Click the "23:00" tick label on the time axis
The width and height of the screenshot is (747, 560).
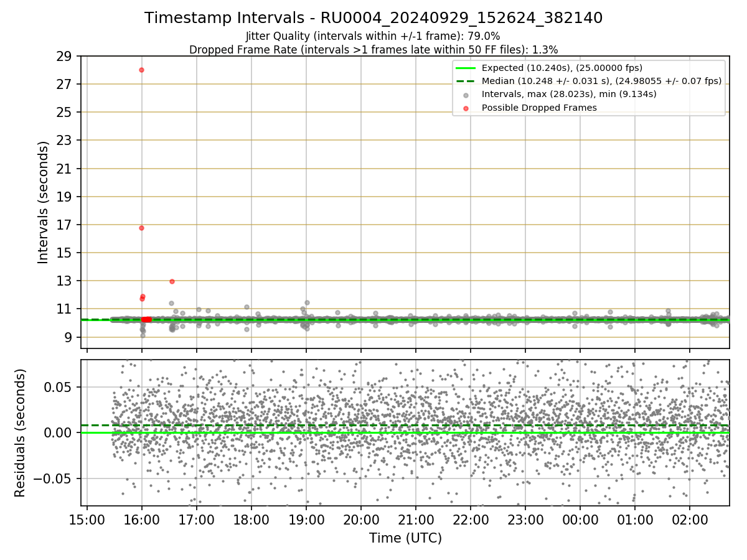[x=525, y=519]
